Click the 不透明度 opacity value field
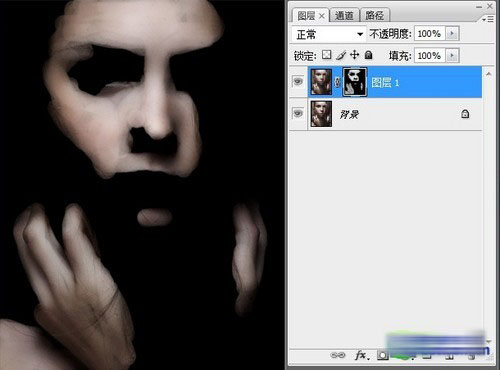 click(x=429, y=34)
